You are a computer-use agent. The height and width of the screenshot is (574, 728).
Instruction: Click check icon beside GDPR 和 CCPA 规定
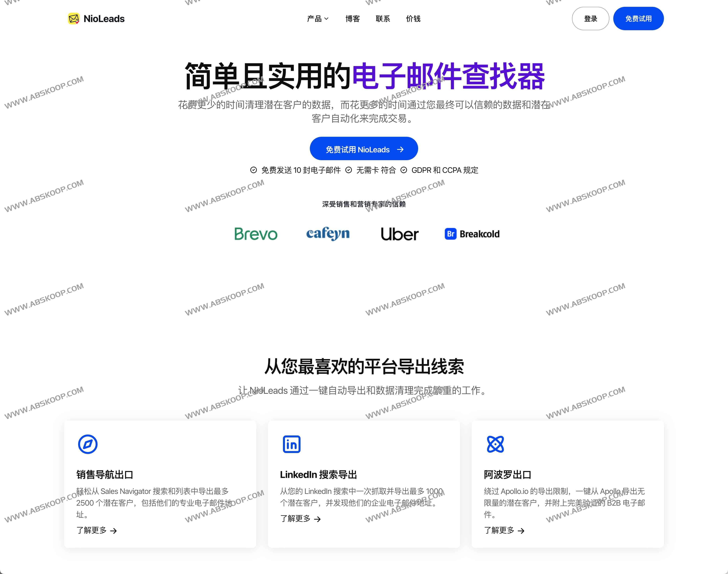tap(404, 170)
